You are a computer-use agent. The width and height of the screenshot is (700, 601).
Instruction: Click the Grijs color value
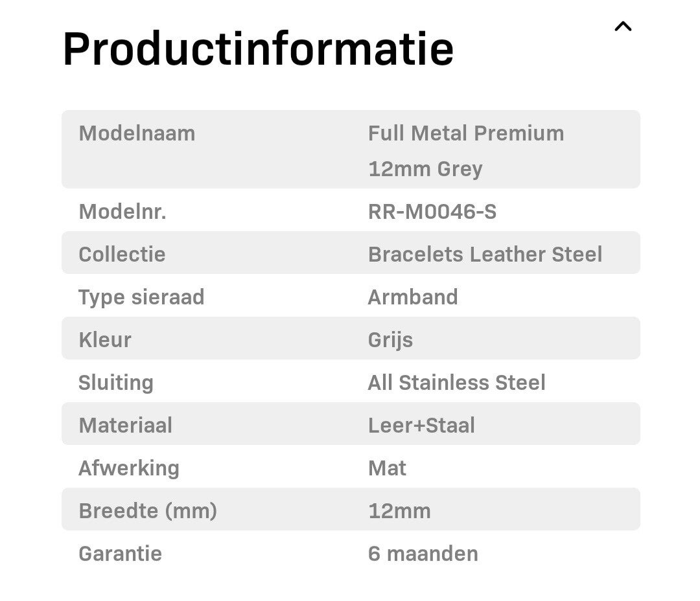point(390,340)
